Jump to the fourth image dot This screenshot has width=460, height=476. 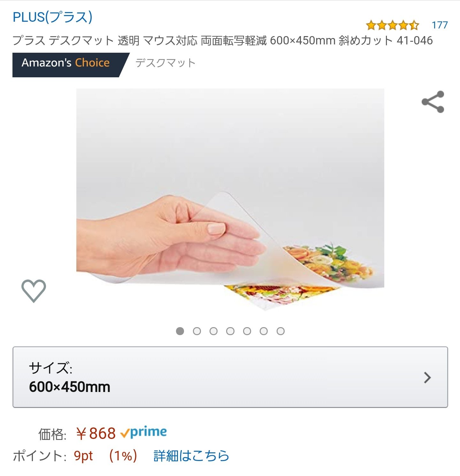230,331
